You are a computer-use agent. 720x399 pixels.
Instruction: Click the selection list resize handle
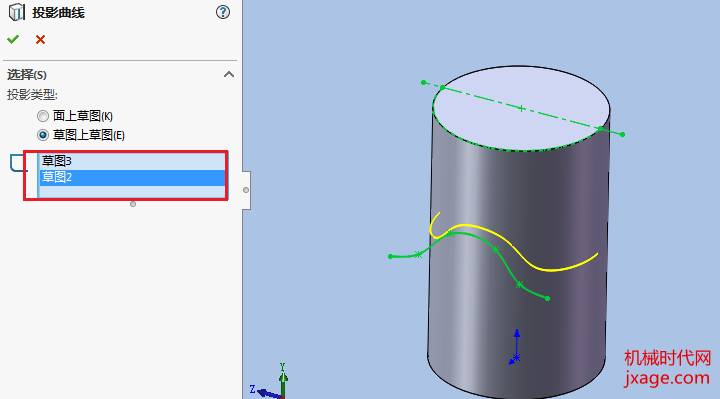(x=133, y=204)
